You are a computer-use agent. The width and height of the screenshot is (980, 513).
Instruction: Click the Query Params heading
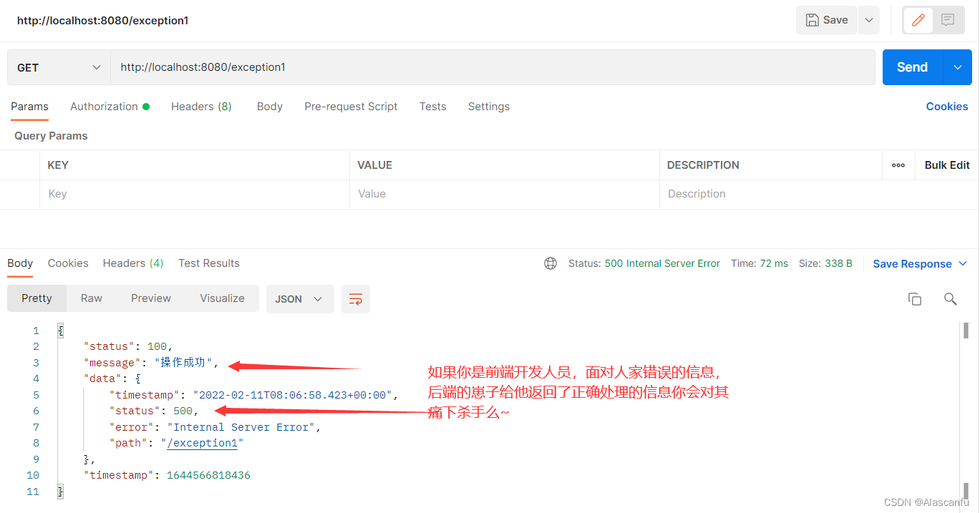click(x=51, y=136)
